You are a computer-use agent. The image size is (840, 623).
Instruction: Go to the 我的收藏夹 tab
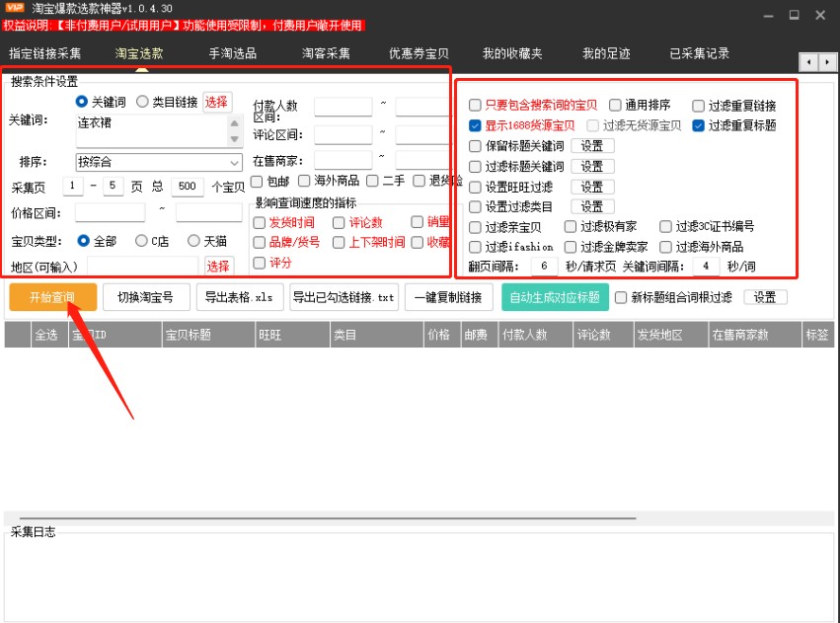(512, 53)
